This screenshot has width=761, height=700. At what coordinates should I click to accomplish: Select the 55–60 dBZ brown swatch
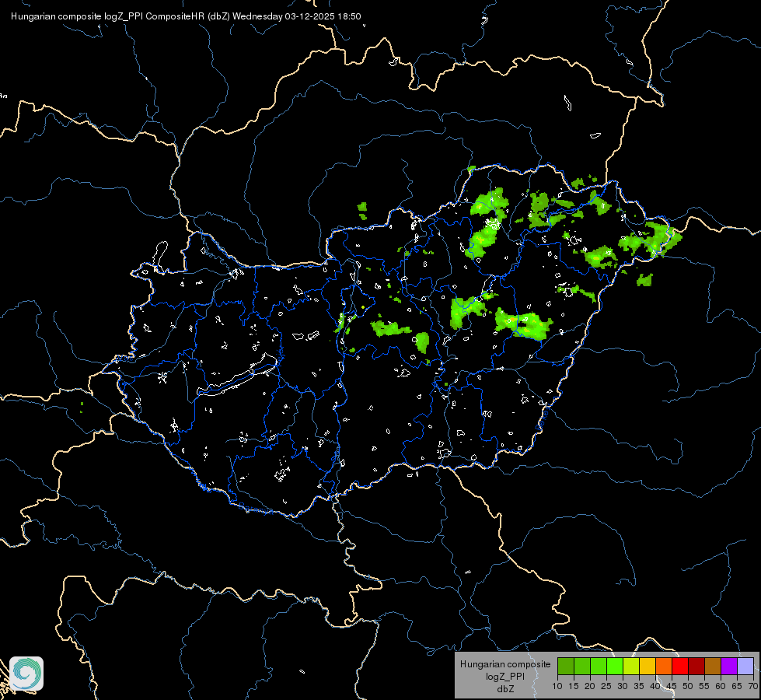tap(713, 666)
